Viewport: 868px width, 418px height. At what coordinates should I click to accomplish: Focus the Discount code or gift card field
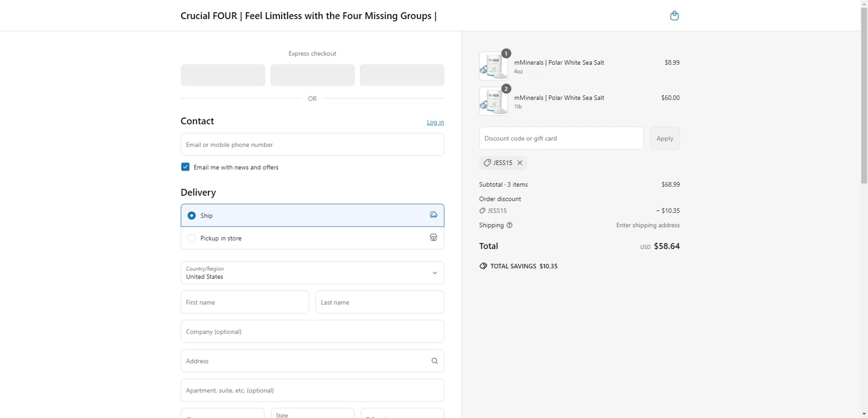click(561, 138)
